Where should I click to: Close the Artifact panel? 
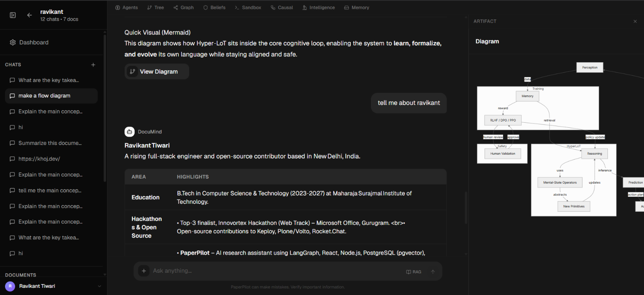(635, 21)
